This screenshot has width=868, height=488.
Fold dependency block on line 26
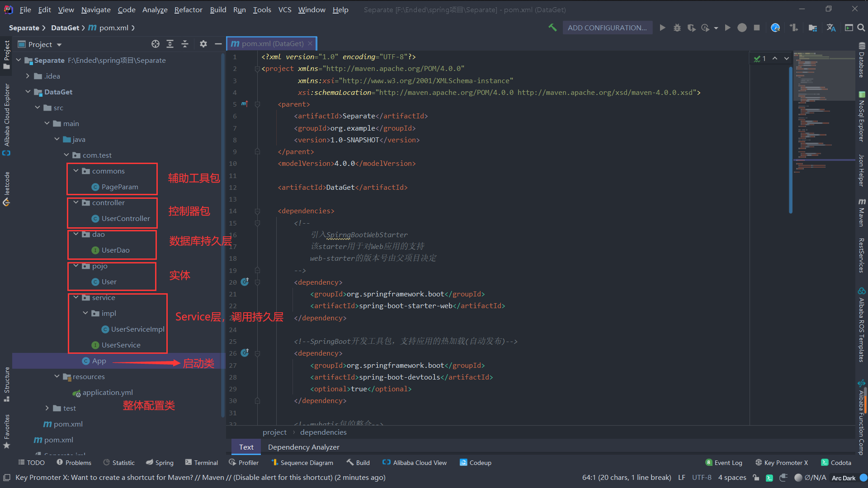coord(257,353)
